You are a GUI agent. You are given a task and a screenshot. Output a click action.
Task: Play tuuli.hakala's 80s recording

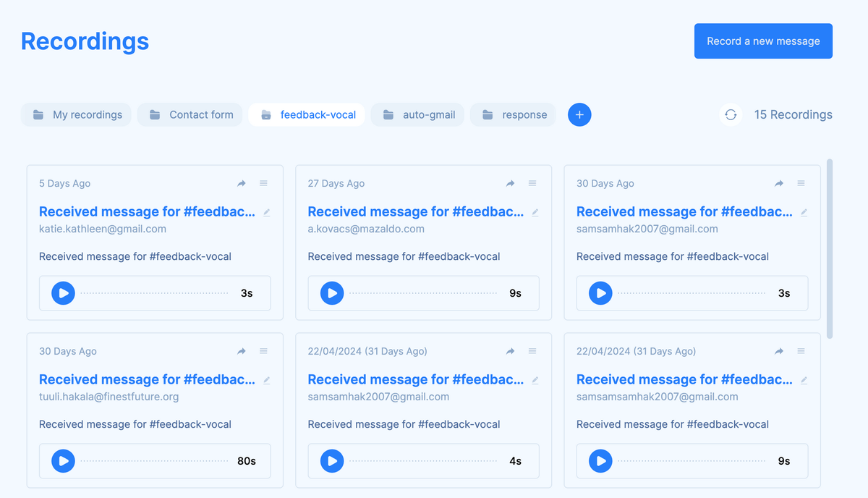coord(64,461)
